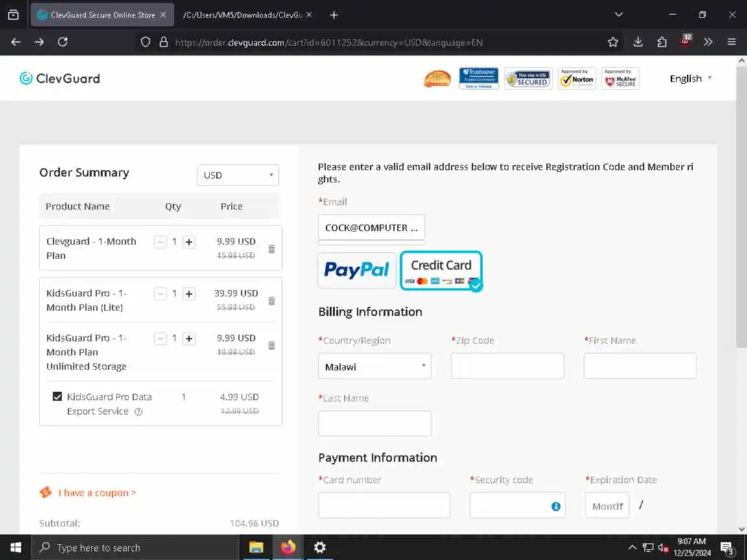Image resolution: width=747 pixels, height=560 pixels.
Task: Click the red extension icon with badge 12
Action: click(x=686, y=40)
